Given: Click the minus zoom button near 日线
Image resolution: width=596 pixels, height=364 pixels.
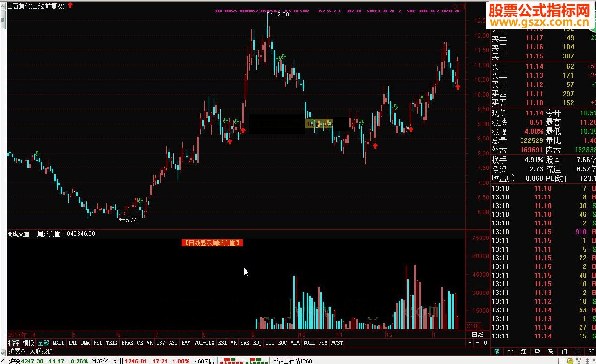Looking at the screenshot, I should point(478,343).
